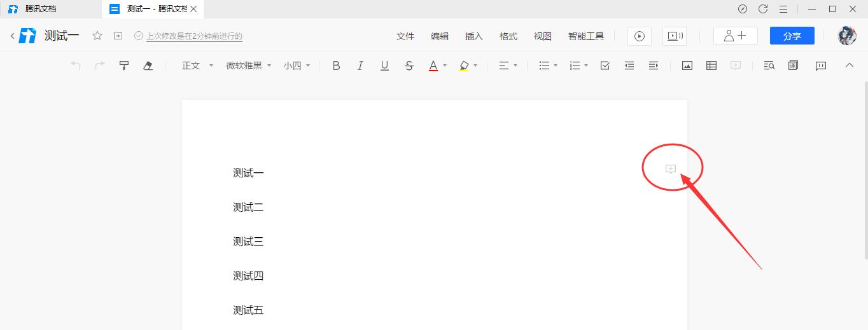
Task: Insert a checkbox to-do list
Action: [605, 65]
